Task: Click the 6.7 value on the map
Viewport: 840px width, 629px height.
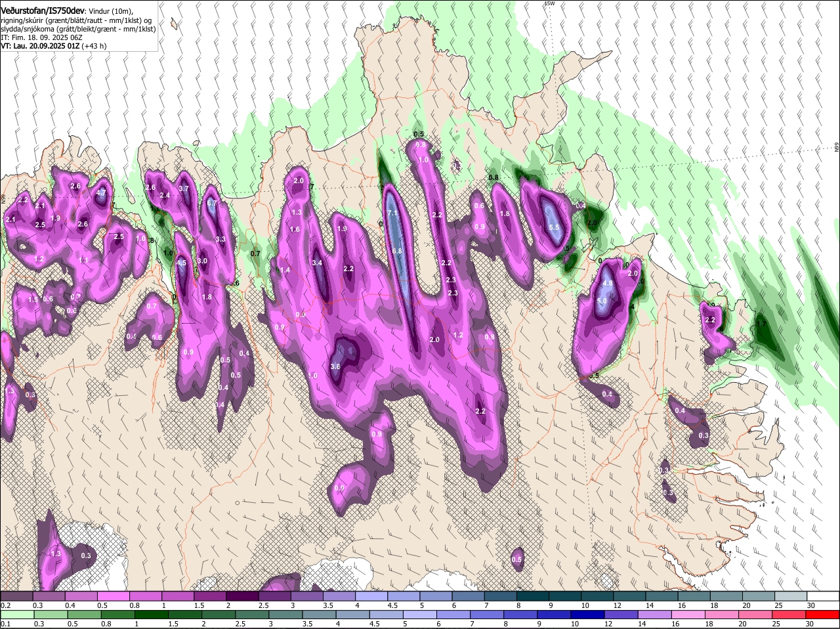Action: pyautogui.click(x=212, y=204)
